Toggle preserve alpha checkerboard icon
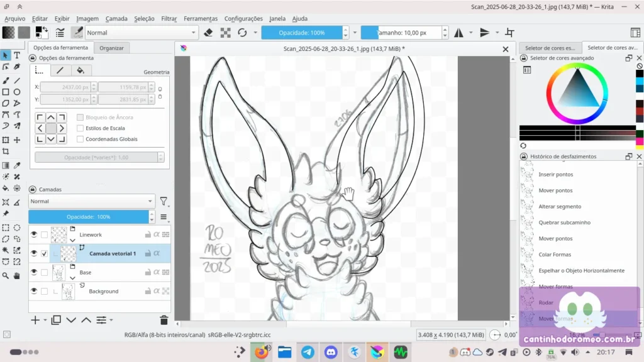The width and height of the screenshot is (644, 362). [x=225, y=33]
